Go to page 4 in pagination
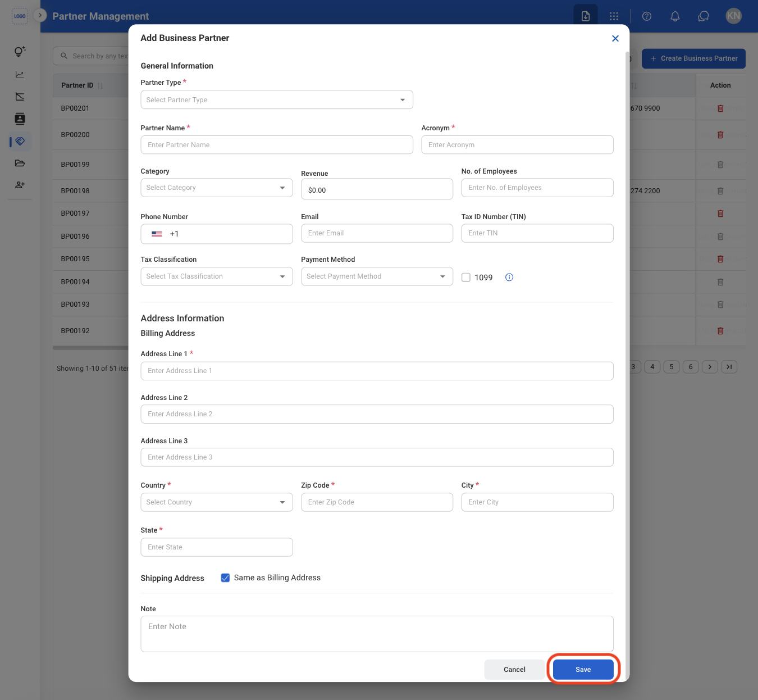Screen dimensions: 758x700 click(x=652, y=367)
